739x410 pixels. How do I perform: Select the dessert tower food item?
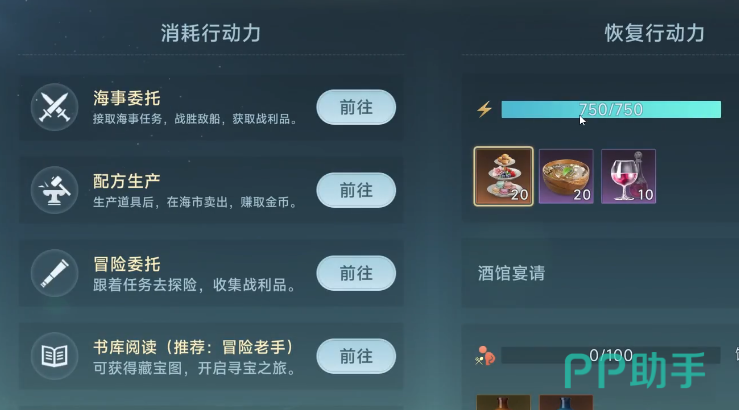(503, 176)
